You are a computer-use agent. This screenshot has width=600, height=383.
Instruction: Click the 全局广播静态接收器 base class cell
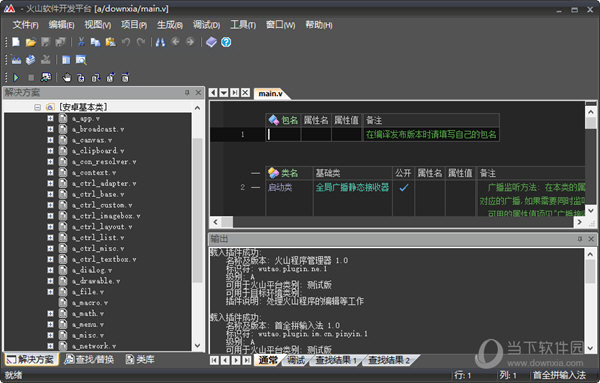click(x=352, y=187)
